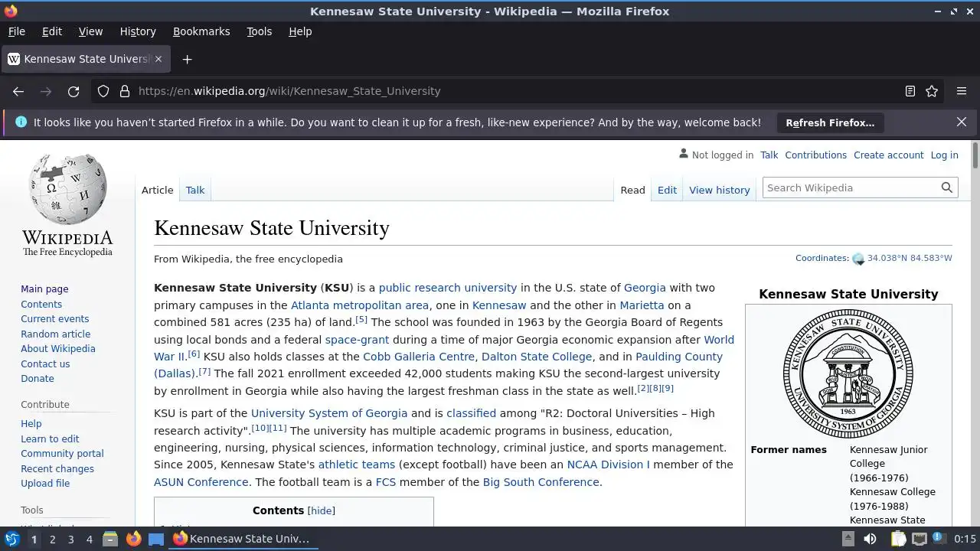Click the network connection tray icon
Screen dimensions: 980x551
point(920,539)
